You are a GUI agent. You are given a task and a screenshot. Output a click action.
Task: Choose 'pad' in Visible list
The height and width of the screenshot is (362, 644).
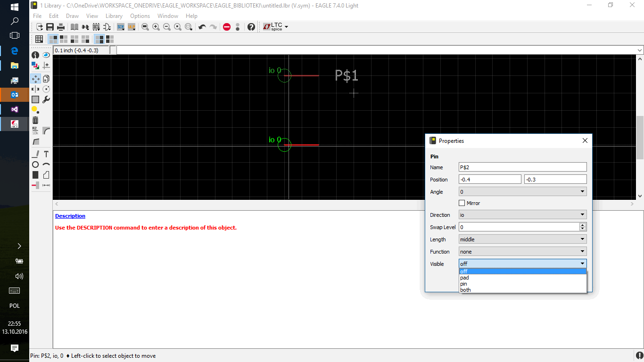click(523, 278)
